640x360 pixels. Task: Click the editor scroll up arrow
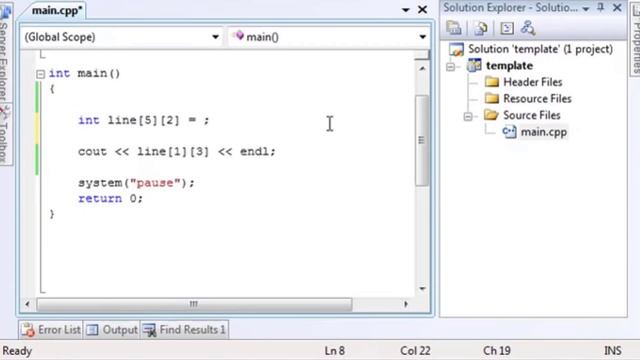(422, 69)
